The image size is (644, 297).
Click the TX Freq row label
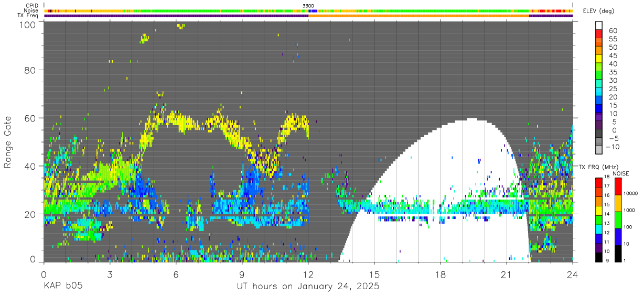click(x=28, y=15)
